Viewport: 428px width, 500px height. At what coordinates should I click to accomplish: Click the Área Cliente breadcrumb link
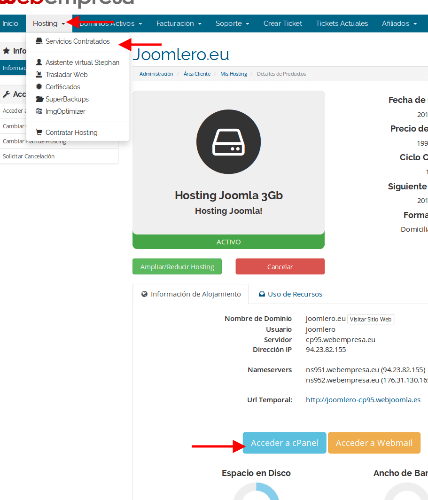click(197, 74)
